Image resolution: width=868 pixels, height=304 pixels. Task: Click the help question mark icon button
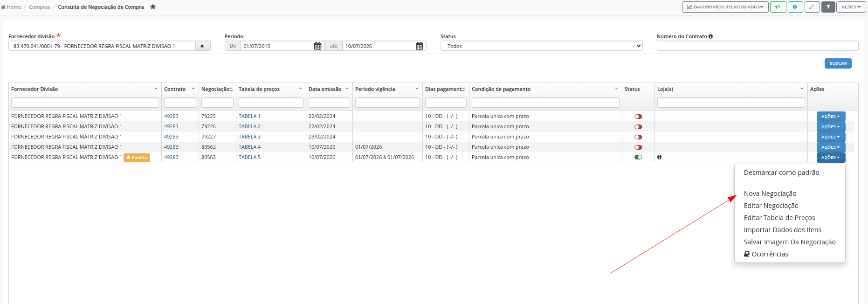tap(795, 7)
